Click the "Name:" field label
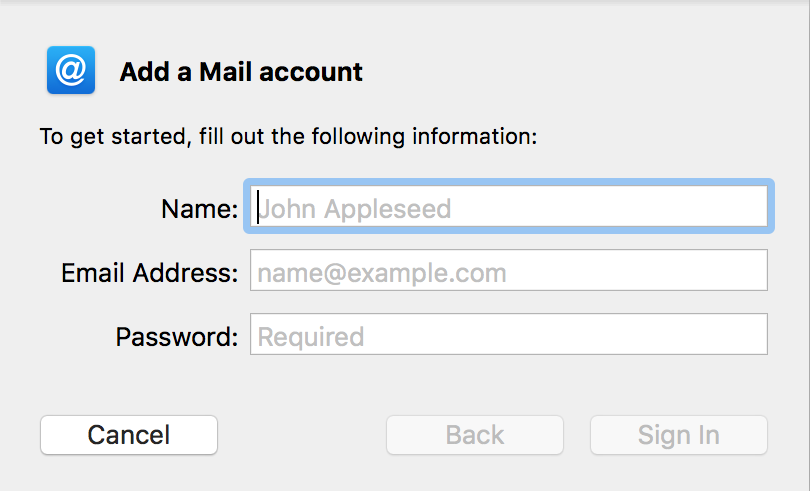810x491 pixels. 199,209
